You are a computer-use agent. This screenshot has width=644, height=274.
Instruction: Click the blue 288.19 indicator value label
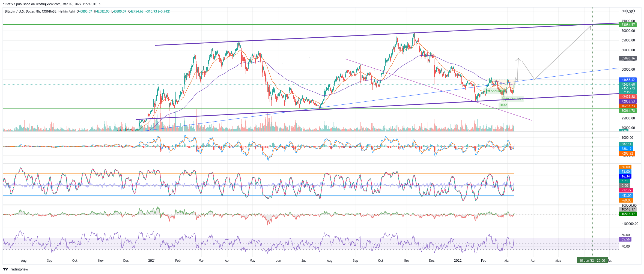tap(626, 149)
